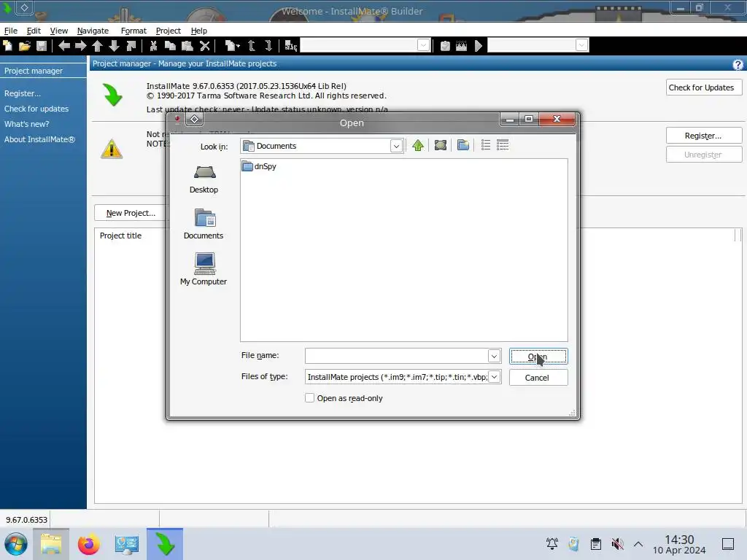Click What's new? sidebar link

[27, 124]
